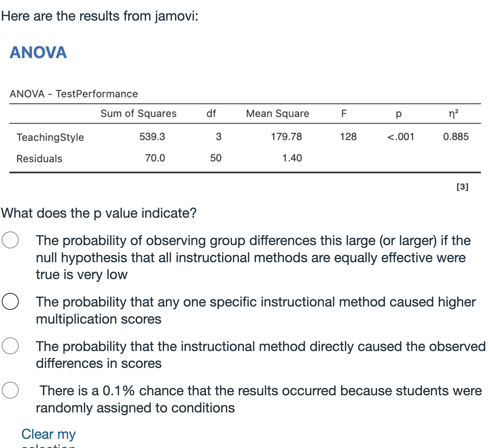Click the F value of 128
The width and height of the screenshot is (492, 448).
[348, 137]
